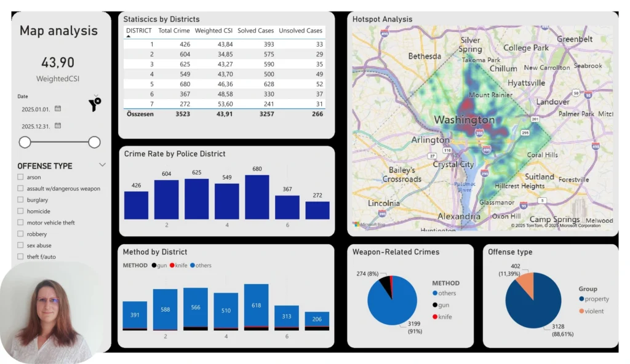Click the gun legend marker in Method by District
Image resolution: width=630 pixels, height=364 pixels.
click(153, 266)
